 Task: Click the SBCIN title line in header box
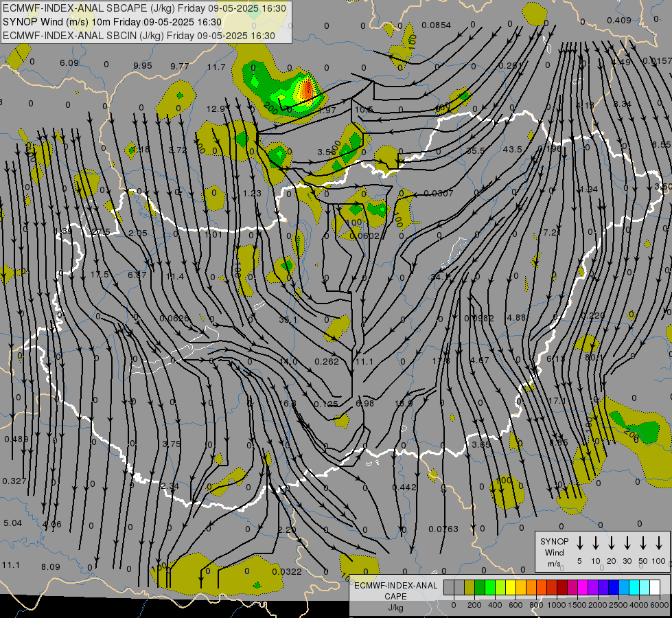coord(139,36)
